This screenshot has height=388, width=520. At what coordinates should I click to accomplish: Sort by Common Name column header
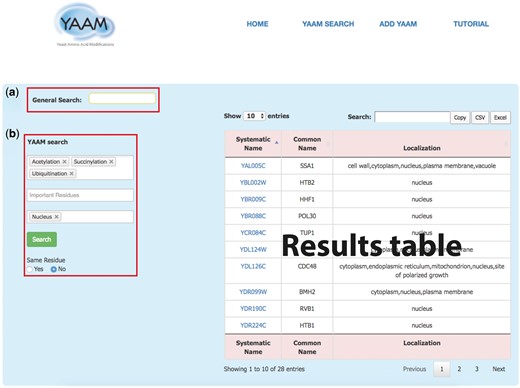307,144
